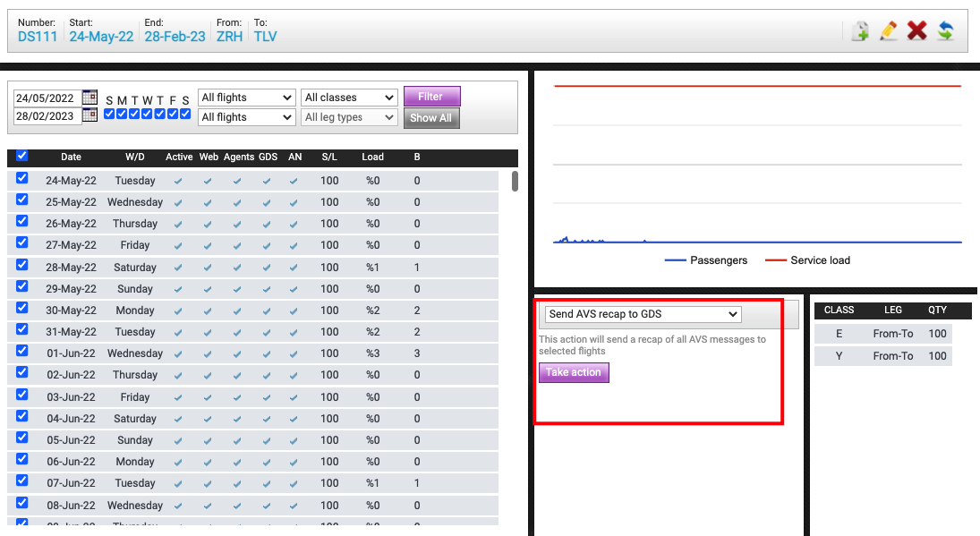This screenshot has height=536, width=980.
Task: Open the upper All flights dropdown
Action: point(246,98)
